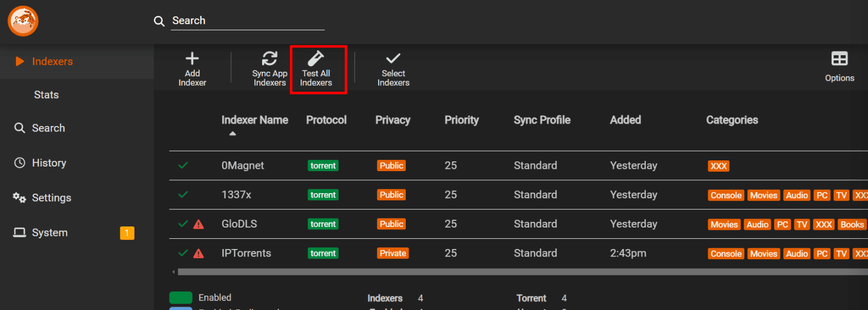The image size is (868, 310).
Task: Go to Stats under Indexers
Action: point(46,95)
